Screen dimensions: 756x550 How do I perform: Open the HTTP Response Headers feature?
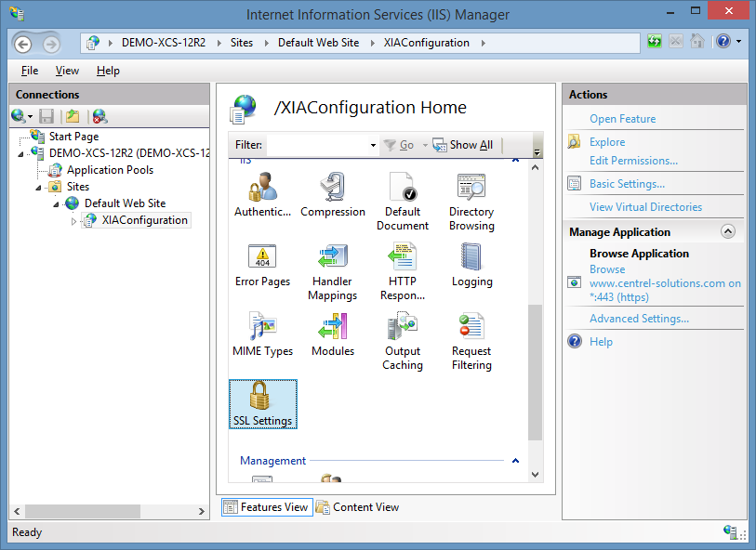point(403,271)
